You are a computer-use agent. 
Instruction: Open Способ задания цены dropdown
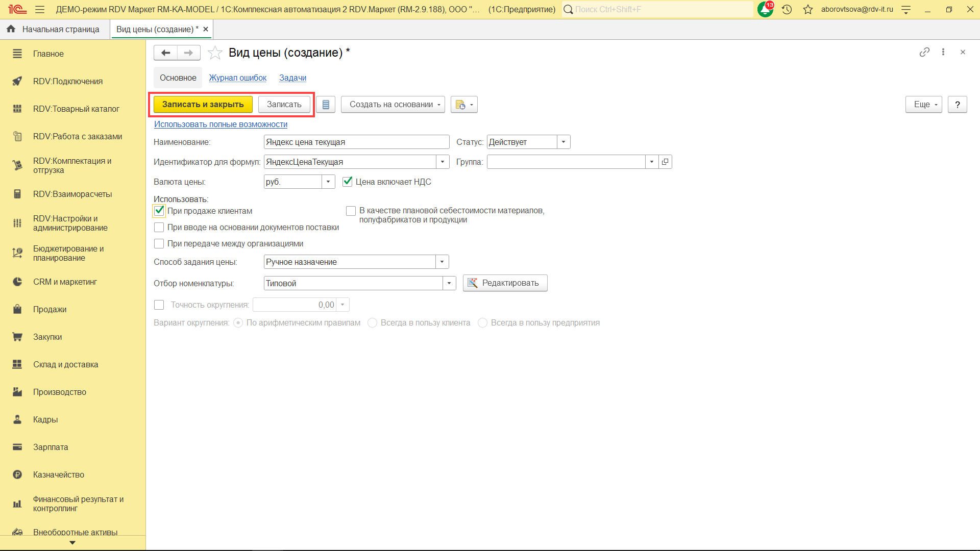click(x=442, y=262)
